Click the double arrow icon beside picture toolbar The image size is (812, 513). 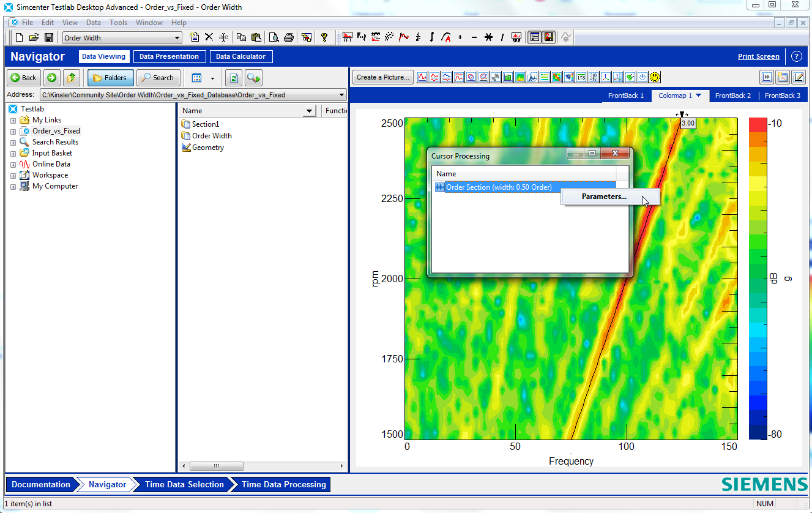[x=766, y=77]
